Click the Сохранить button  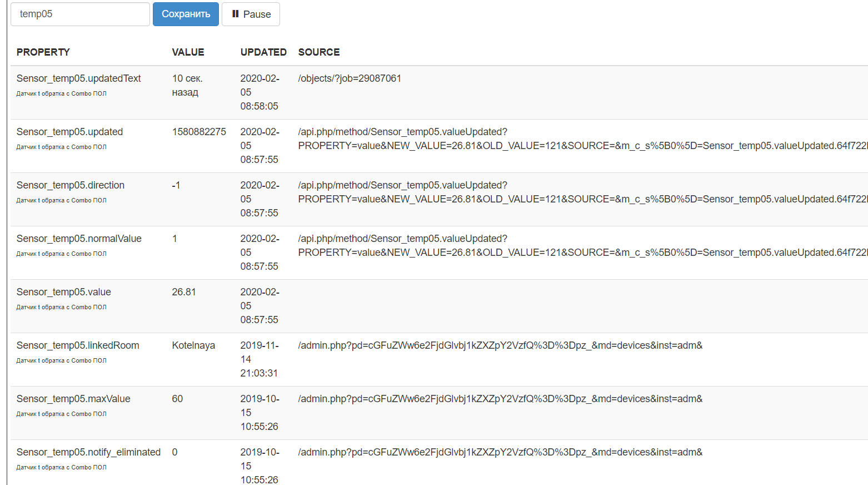click(186, 14)
